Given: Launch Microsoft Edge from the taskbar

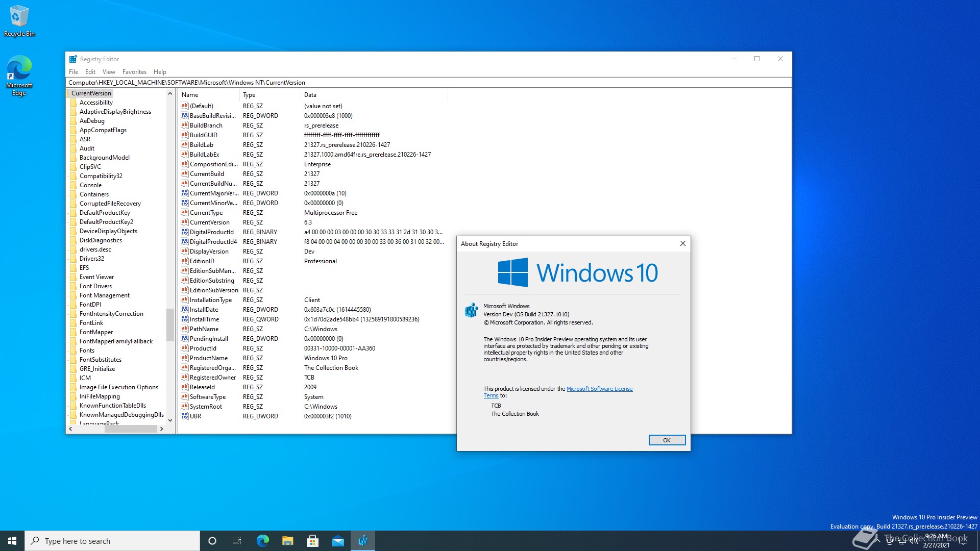Looking at the screenshot, I should click(x=262, y=541).
